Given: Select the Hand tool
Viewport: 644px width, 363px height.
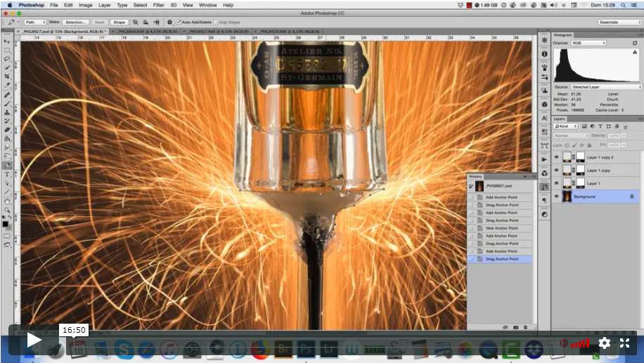Looking at the screenshot, I should click(7, 202).
